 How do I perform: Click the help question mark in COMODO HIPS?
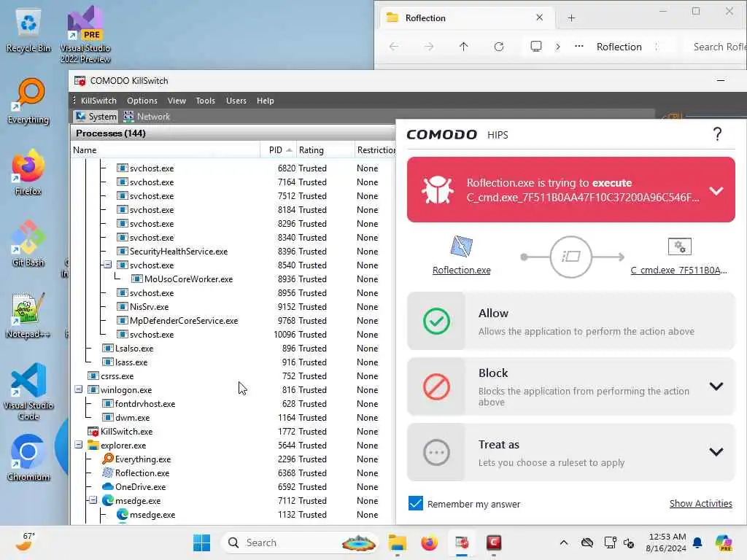717,134
